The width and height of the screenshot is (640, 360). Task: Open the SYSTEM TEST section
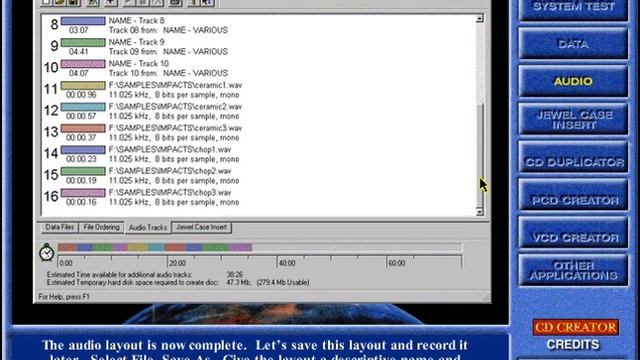pos(573,8)
